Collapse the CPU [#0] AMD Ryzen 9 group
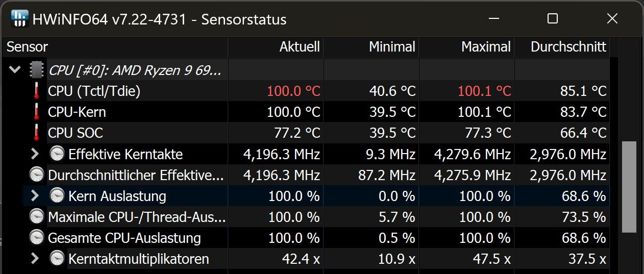The image size is (644, 274). [x=15, y=70]
